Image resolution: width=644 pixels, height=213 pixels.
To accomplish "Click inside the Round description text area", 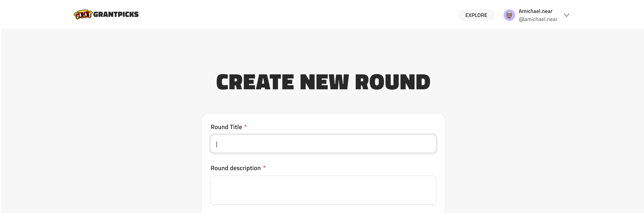I will (323, 190).
